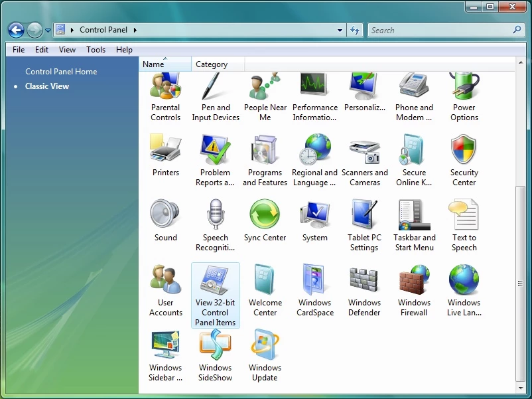Click inside the Search box
Image resolution: width=532 pixels, height=399 pixels.
point(441,31)
